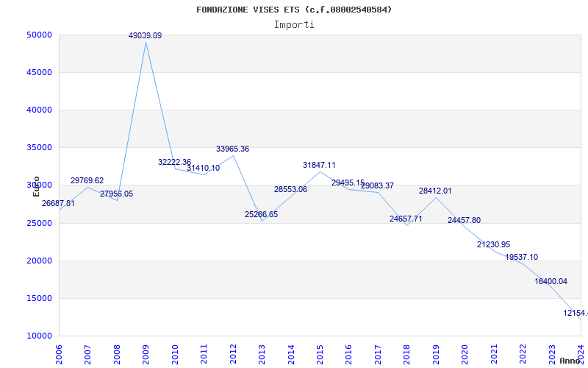Click data label 28412.01
This screenshot has width=588, height=368.
pyautogui.click(x=435, y=191)
